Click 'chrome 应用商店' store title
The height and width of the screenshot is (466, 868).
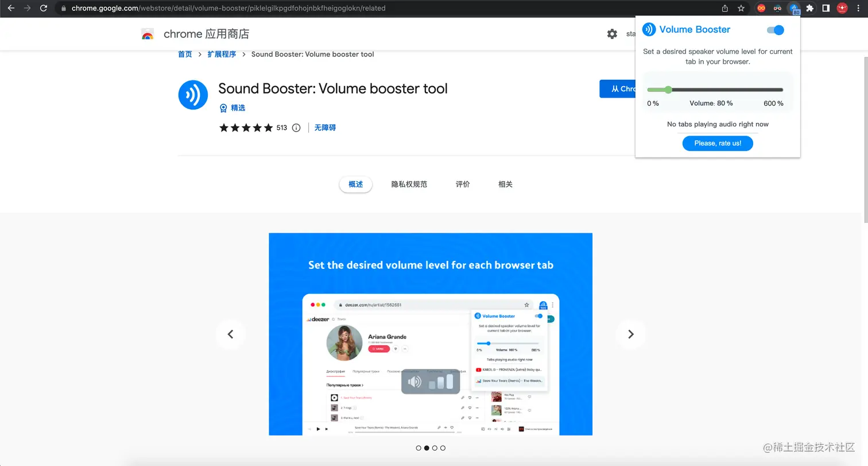point(206,34)
